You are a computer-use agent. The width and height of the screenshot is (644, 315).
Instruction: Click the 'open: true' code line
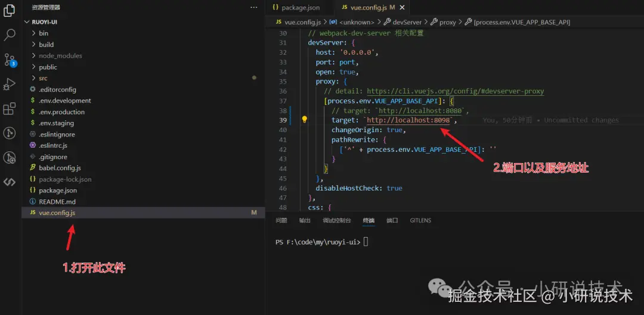click(x=337, y=72)
